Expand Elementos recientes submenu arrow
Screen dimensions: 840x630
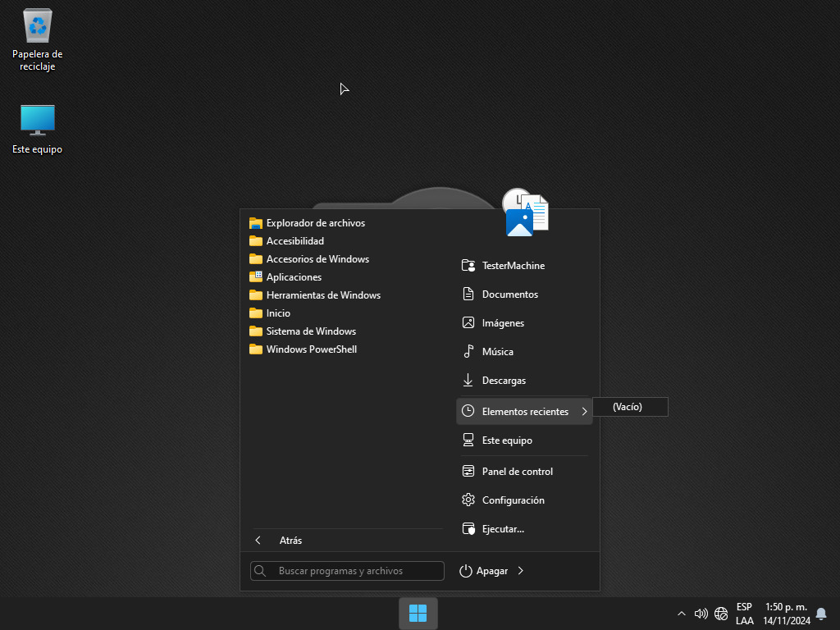[583, 411]
